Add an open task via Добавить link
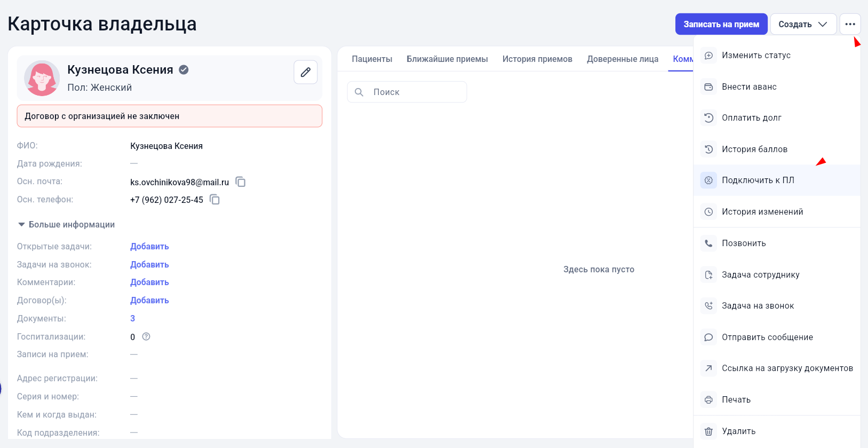Viewport: 868px width, 448px height. click(x=149, y=246)
